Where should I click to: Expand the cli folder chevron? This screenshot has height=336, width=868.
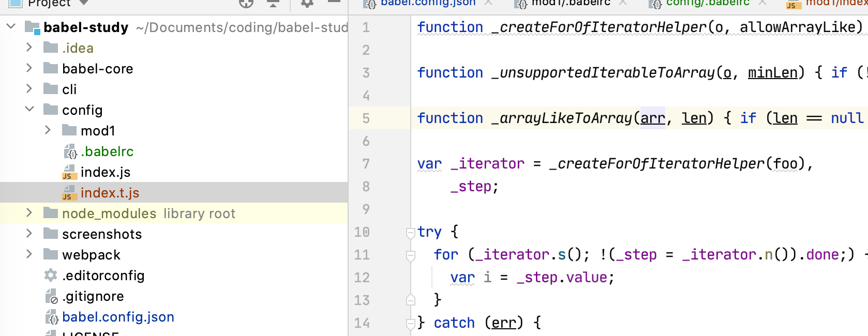[29, 89]
